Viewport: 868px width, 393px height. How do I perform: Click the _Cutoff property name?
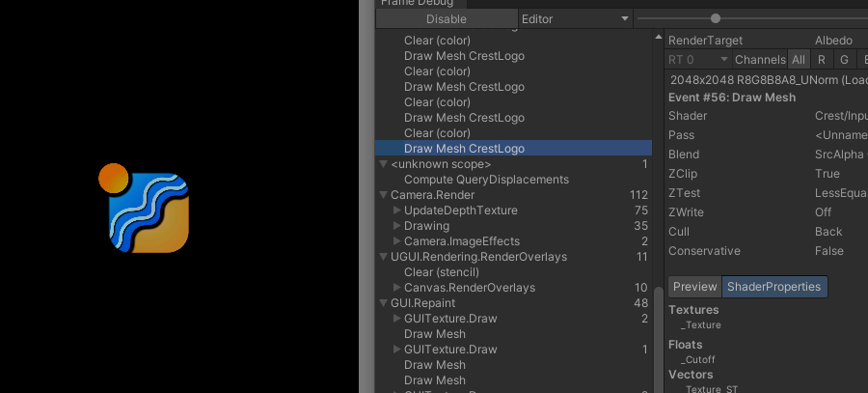coord(698,360)
